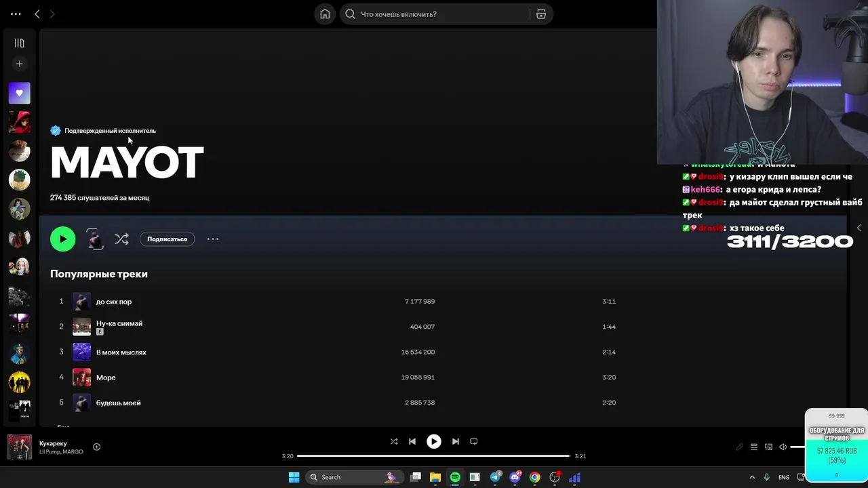Screen dimensions: 868x488
Task: Open Telegram from the taskbar
Action: tap(496, 477)
